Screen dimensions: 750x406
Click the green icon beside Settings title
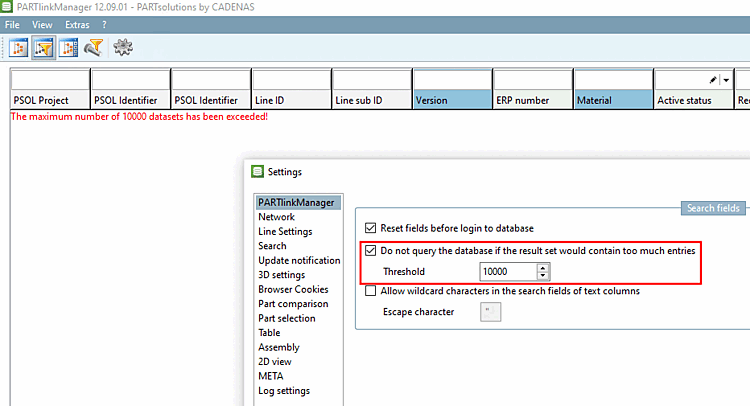pos(257,171)
